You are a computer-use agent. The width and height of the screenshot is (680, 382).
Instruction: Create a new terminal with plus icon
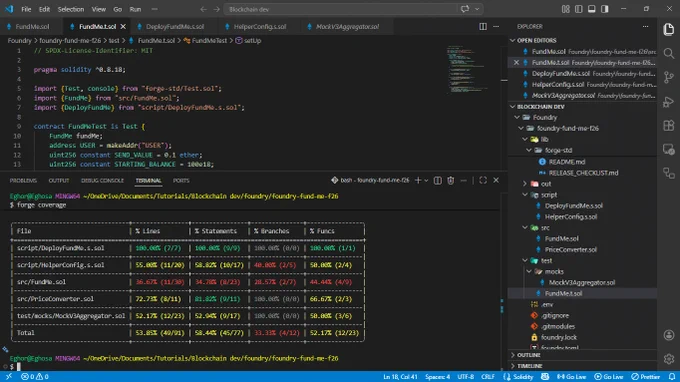pyautogui.click(x=418, y=180)
